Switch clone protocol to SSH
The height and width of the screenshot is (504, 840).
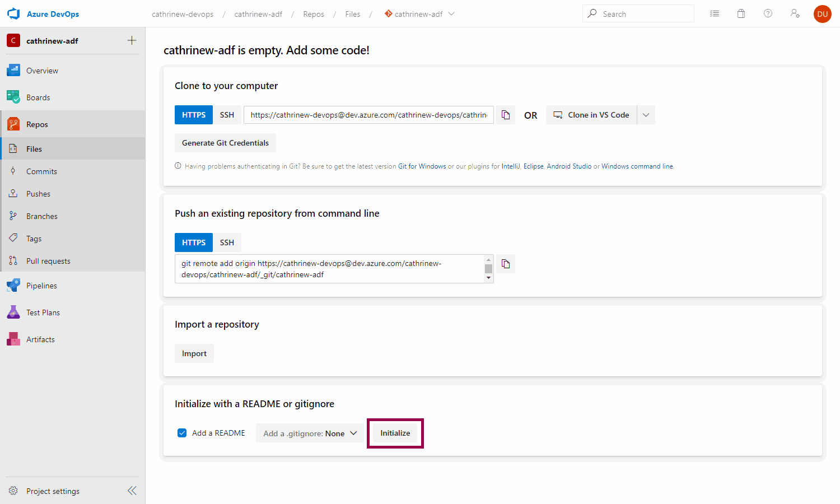(227, 115)
